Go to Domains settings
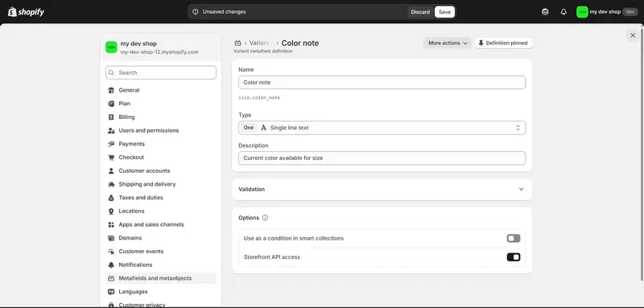Screen dimensions: 644x308 point(160,238)
